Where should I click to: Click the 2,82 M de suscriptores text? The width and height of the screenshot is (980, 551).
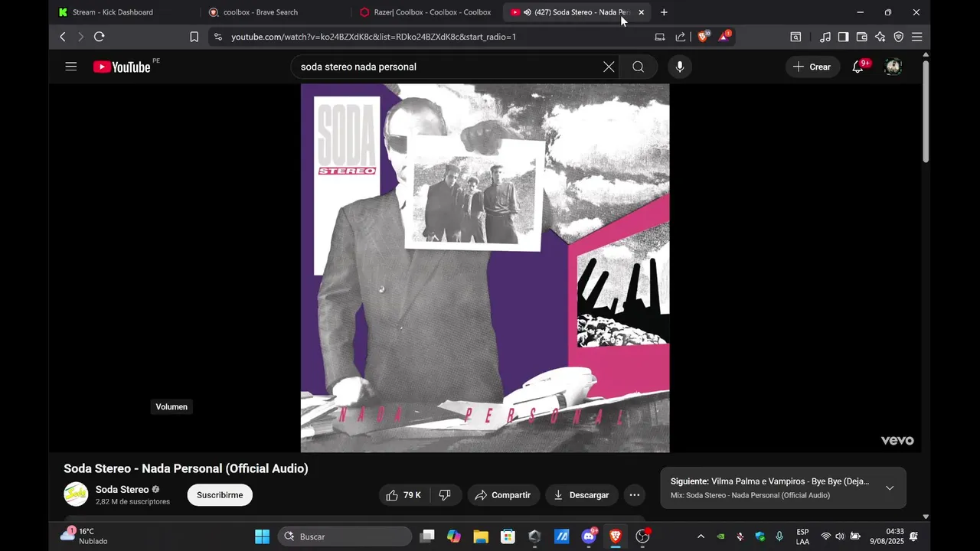[x=132, y=502]
